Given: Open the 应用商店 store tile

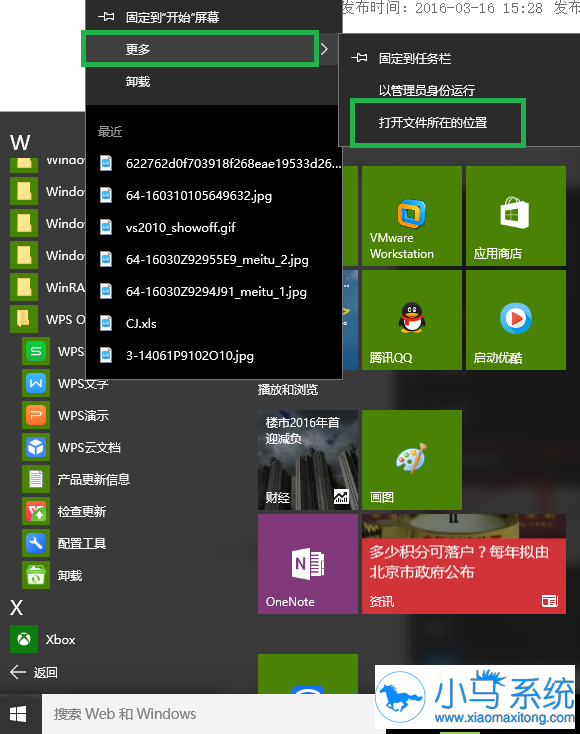Looking at the screenshot, I should 516,216.
